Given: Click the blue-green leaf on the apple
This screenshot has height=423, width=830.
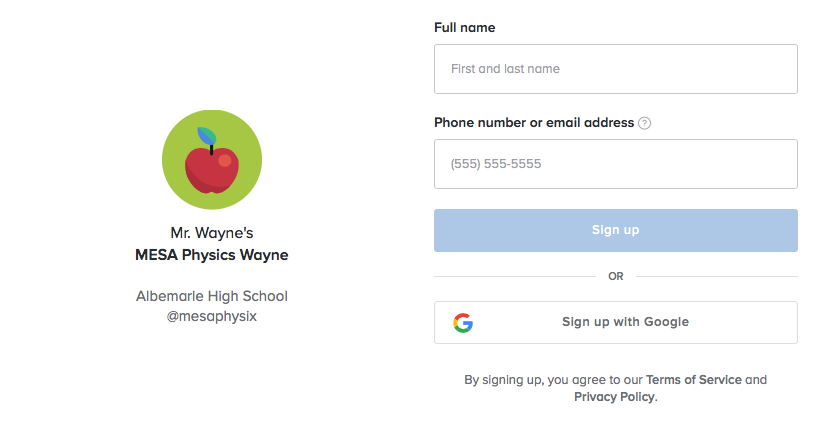Looking at the screenshot, I should (207, 136).
